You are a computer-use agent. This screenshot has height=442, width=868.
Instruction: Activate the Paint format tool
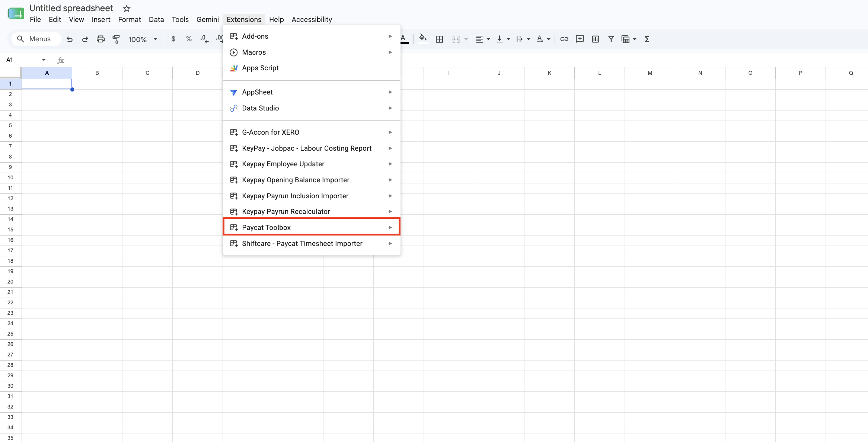(x=116, y=39)
